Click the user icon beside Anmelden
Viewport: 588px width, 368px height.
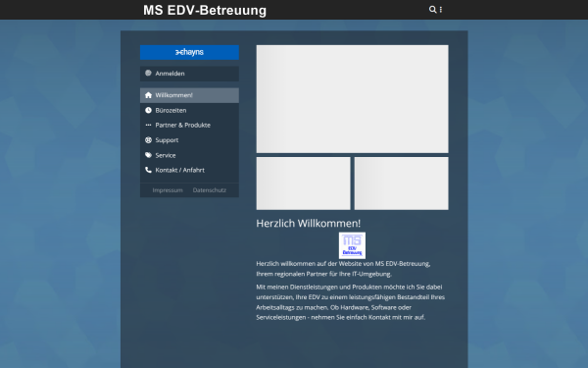click(x=148, y=74)
